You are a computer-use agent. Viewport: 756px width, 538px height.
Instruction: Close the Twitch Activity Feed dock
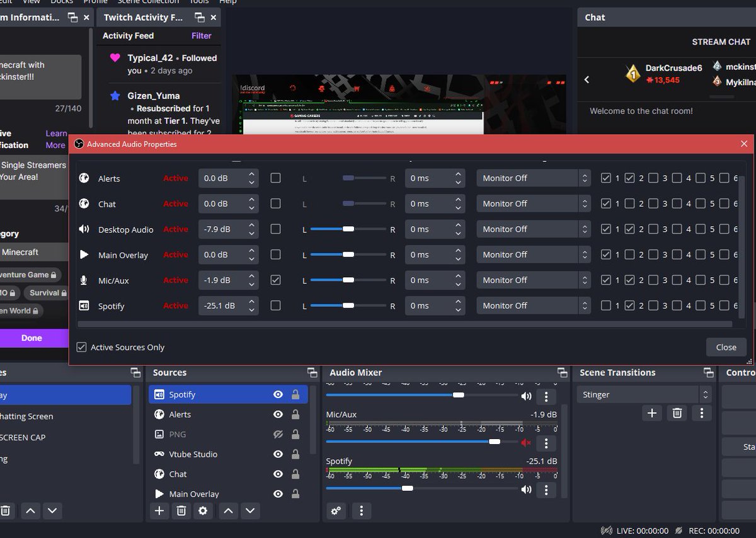tap(214, 17)
